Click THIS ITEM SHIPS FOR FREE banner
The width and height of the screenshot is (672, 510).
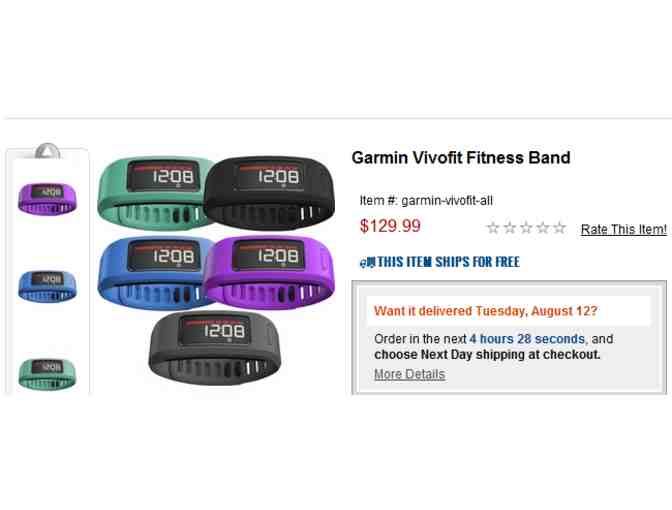pos(440,262)
